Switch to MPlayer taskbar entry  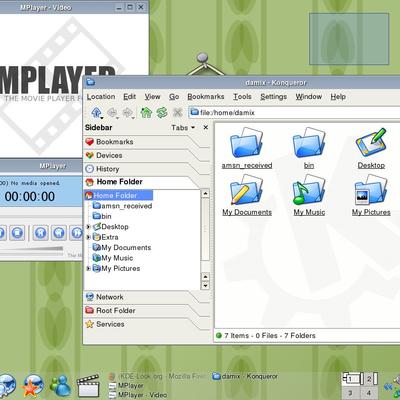click(x=126, y=386)
